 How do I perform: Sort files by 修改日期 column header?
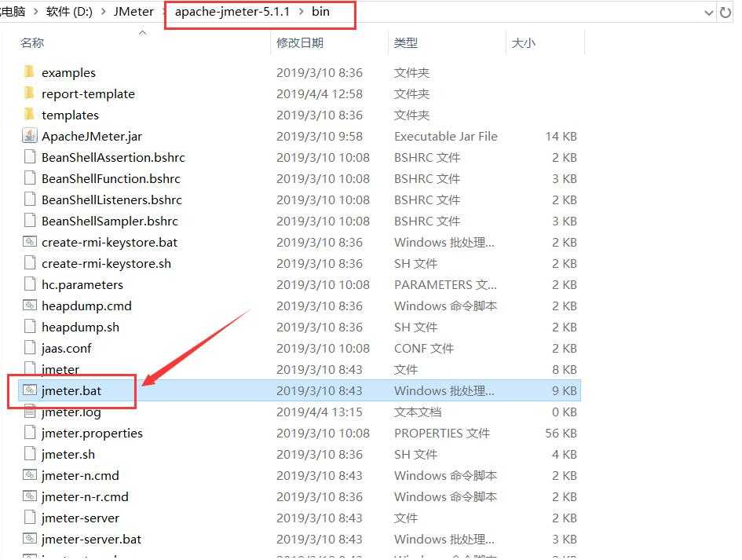pos(300,42)
